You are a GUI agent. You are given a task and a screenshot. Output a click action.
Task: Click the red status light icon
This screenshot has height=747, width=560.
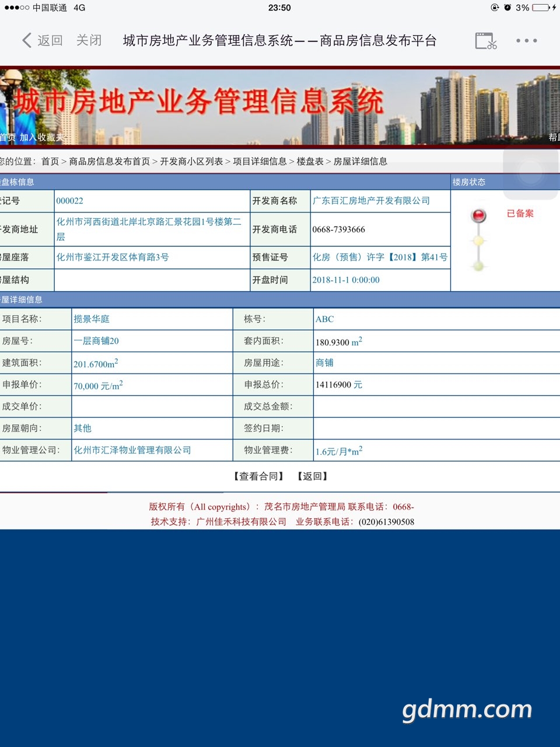(x=478, y=215)
